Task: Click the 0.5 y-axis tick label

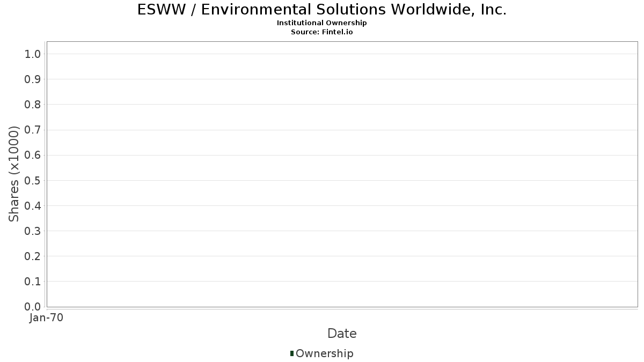Action: 32,180
